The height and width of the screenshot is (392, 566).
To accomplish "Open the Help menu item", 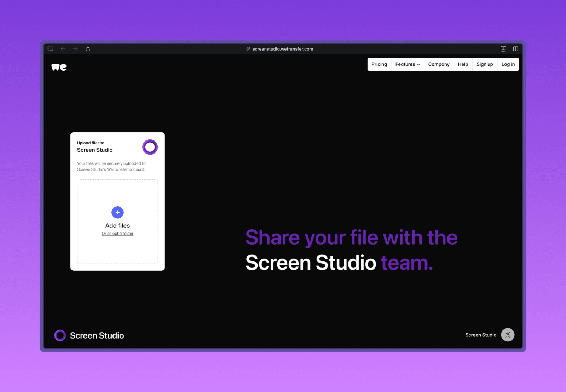I will 463,64.
